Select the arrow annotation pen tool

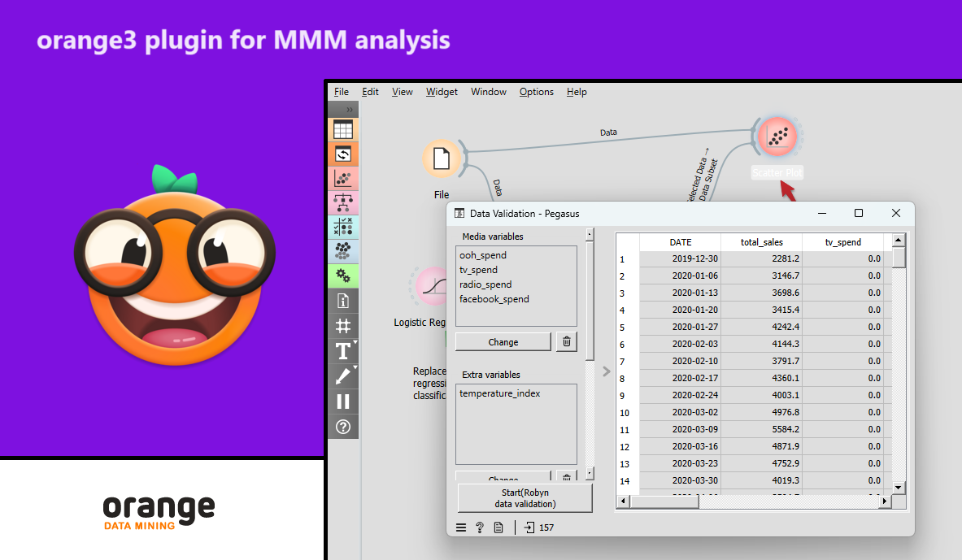(343, 376)
